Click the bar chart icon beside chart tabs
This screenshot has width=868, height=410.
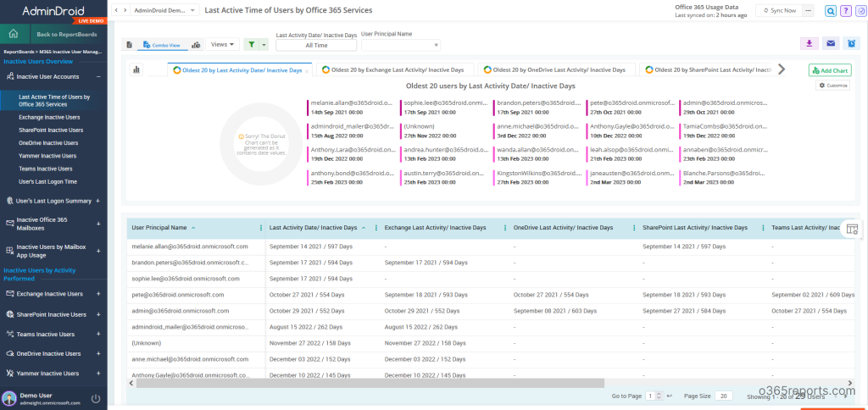tap(136, 69)
